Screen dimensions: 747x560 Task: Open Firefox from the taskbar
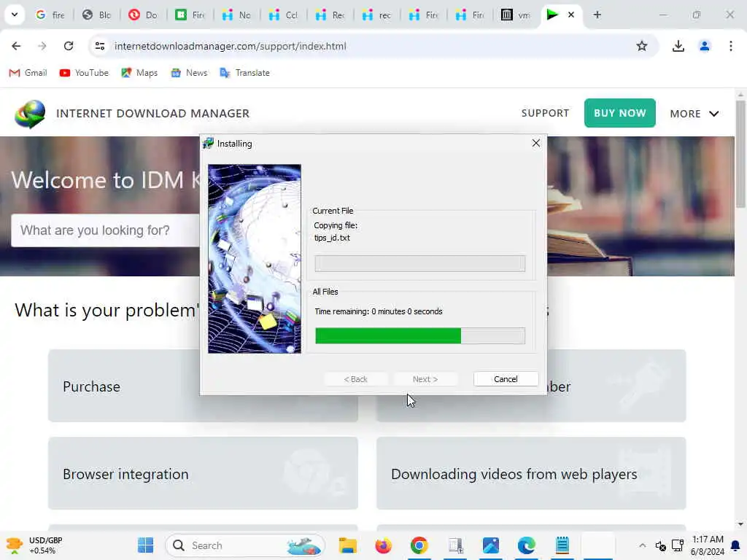(x=384, y=545)
